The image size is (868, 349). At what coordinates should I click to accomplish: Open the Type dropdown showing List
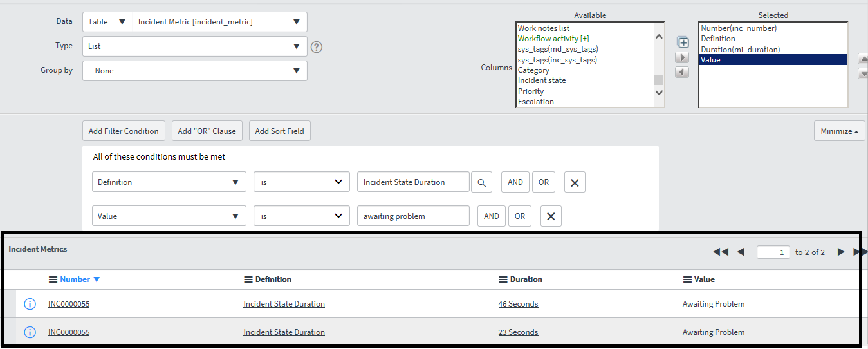(194, 46)
